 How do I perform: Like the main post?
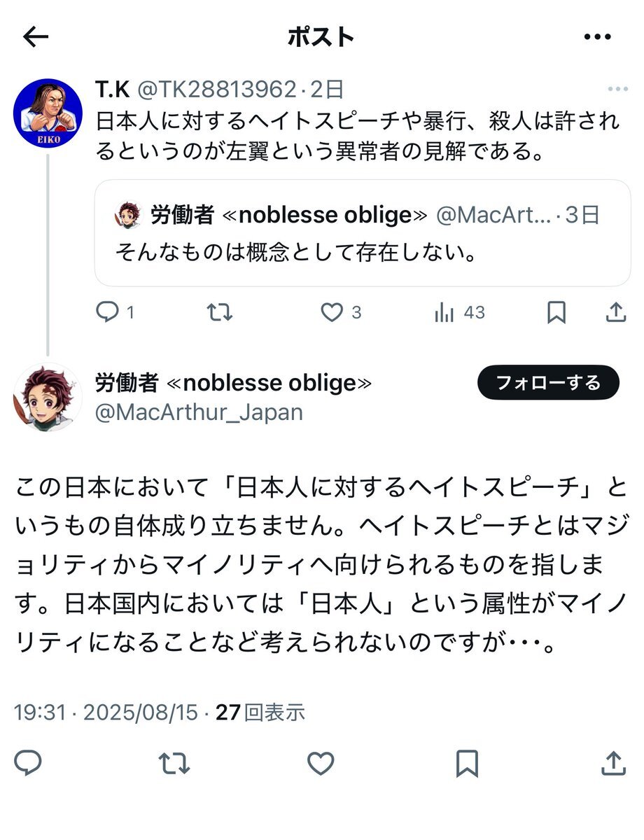point(321,762)
